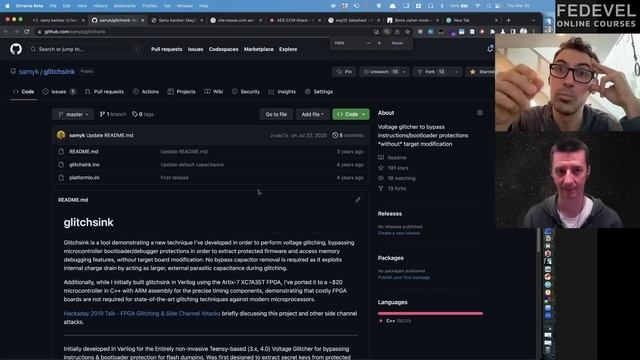View the 0 tags link
Screen dimensions: 640x360
(143, 114)
